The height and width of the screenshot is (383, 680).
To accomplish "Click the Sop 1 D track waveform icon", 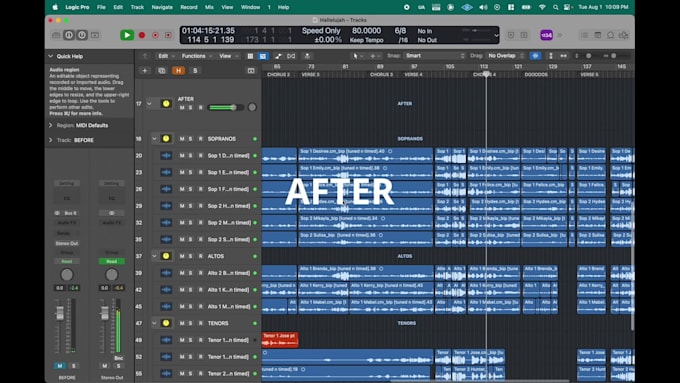I will pos(166,155).
